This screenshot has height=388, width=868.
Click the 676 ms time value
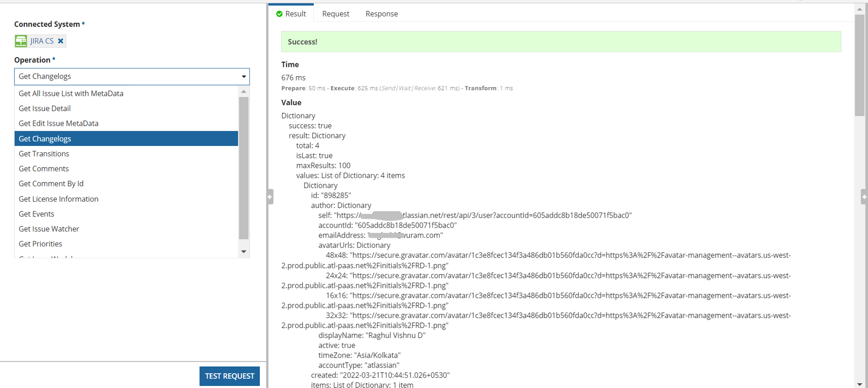[x=293, y=77]
